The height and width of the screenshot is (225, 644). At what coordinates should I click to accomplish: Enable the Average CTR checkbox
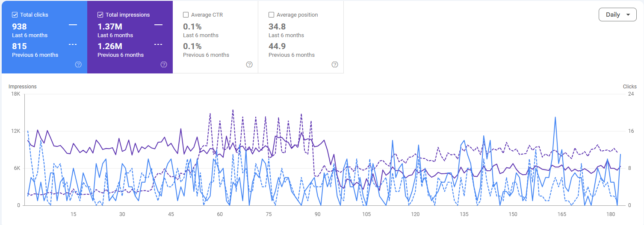[186, 15]
